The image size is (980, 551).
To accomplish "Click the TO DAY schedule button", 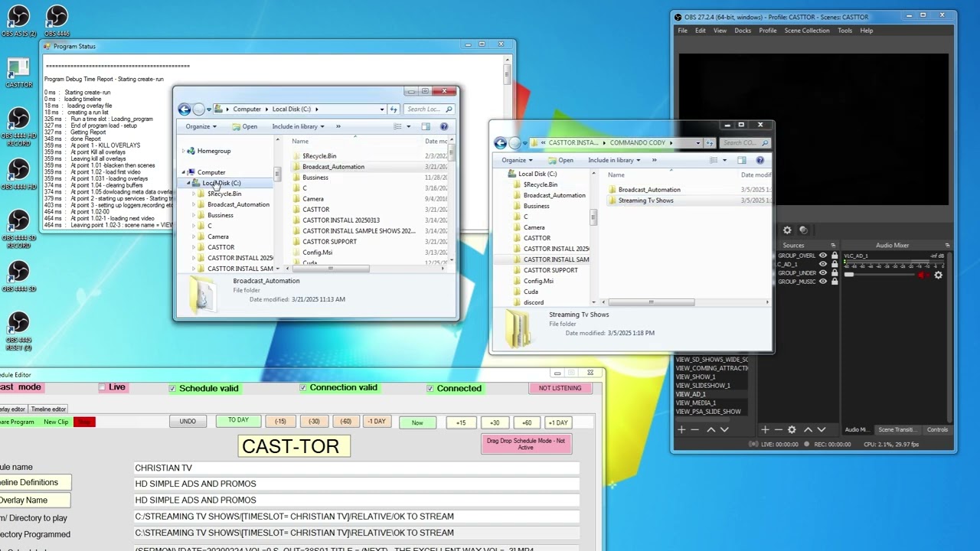I will click(x=238, y=421).
